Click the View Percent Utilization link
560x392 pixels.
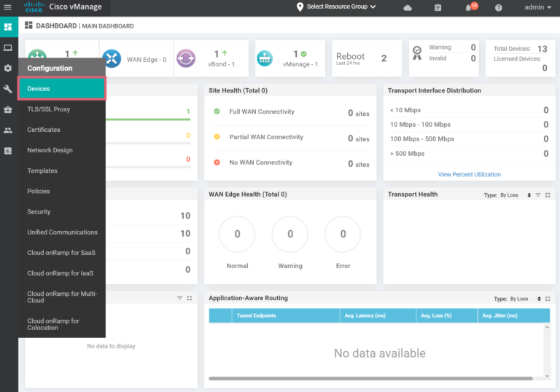coord(469,174)
